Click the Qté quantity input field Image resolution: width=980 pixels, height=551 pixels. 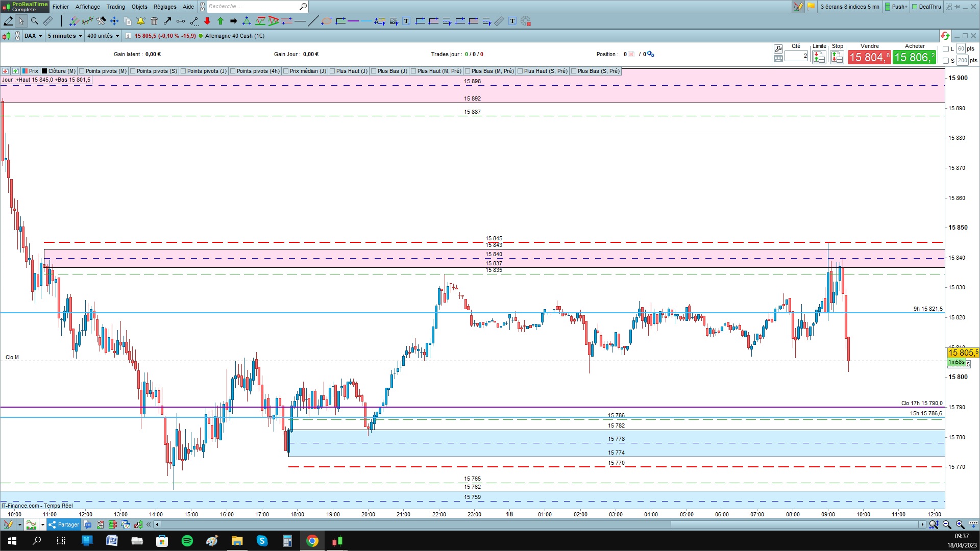click(796, 56)
